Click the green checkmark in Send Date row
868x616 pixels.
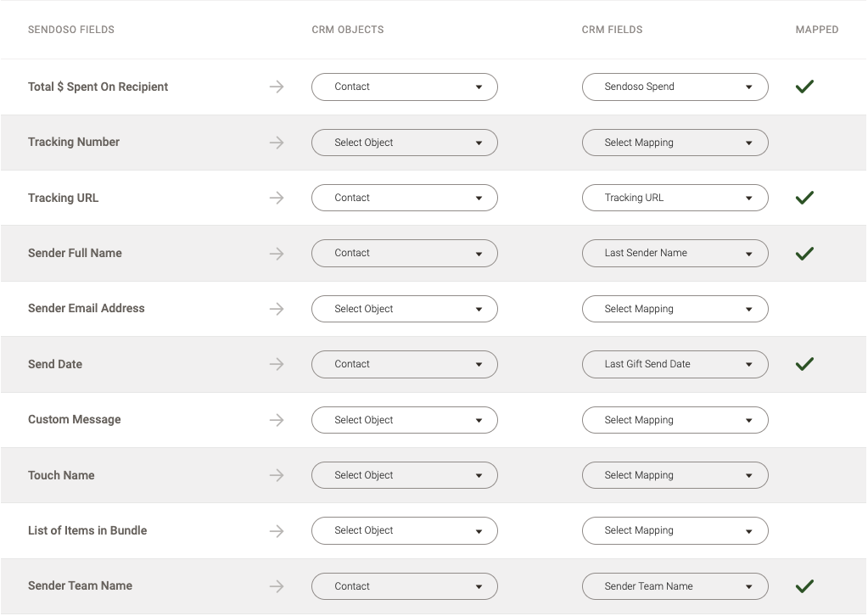pos(804,364)
